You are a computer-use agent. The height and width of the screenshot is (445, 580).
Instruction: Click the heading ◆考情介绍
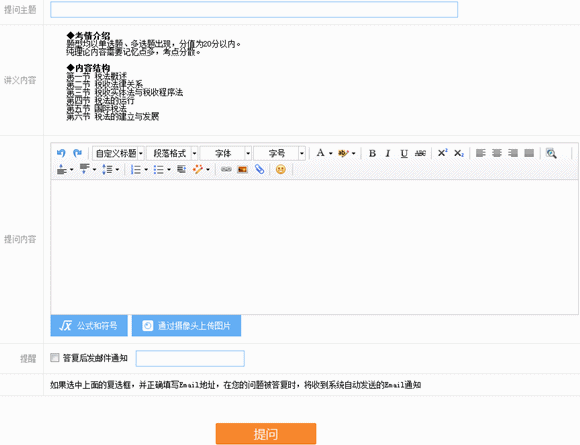coord(88,36)
